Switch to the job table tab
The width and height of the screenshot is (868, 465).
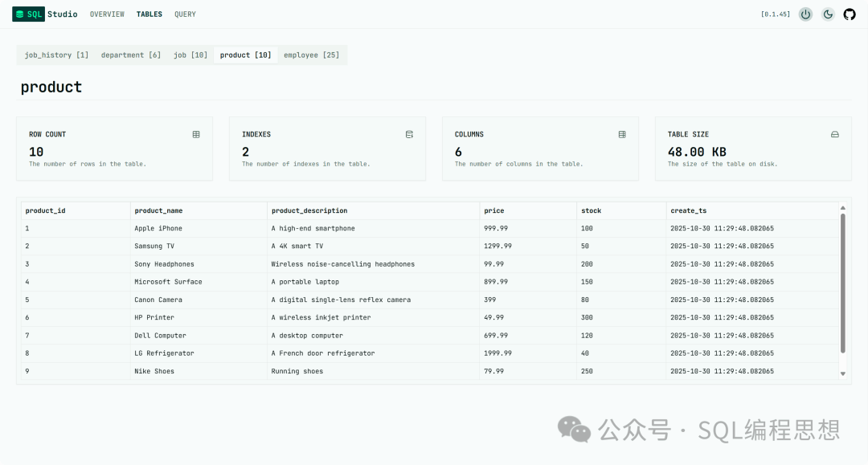pyautogui.click(x=190, y=55)
